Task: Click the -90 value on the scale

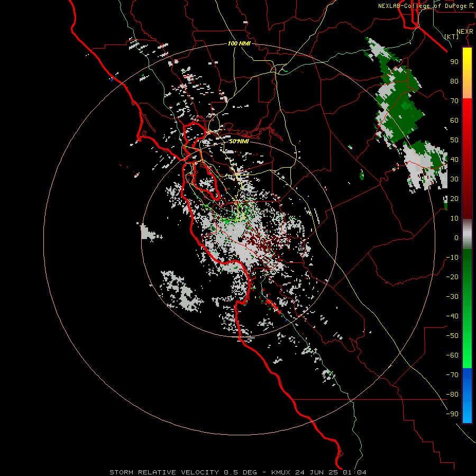Action: tap(452, 414)
